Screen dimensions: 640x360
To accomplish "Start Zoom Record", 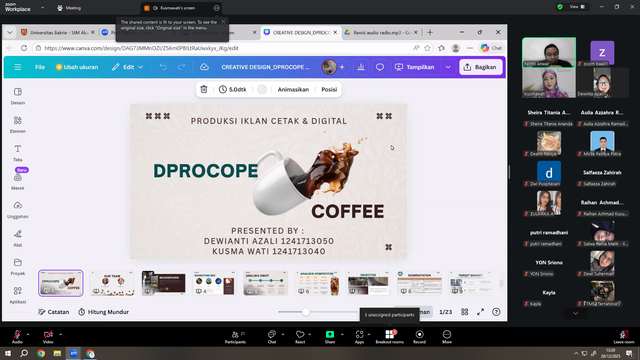I will point(419,337).
